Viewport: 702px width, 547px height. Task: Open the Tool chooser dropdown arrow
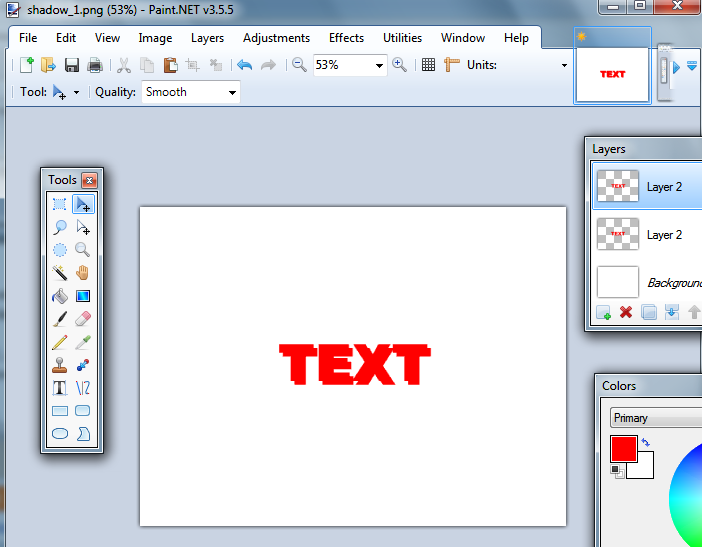pos(77,93)
